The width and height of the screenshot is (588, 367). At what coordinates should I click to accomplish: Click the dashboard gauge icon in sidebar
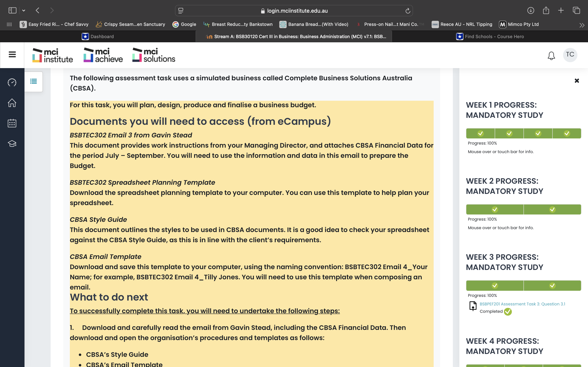click(x=12, y=83)
